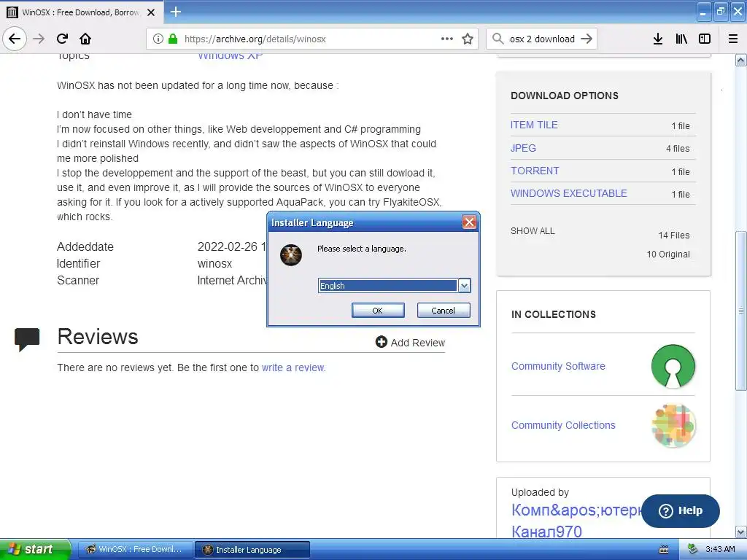Click '10 Original' text
The height and width of the screenshot is (560, 747).
[x=668, y=254]
